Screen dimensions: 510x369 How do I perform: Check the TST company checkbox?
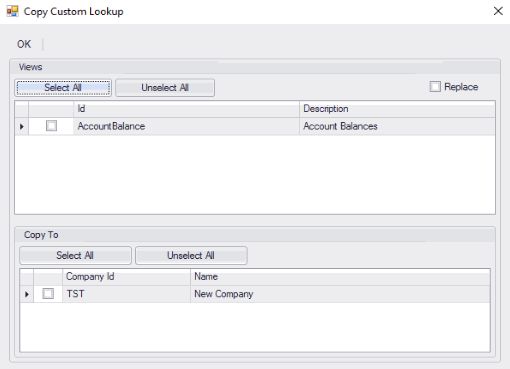coord(48,294)
